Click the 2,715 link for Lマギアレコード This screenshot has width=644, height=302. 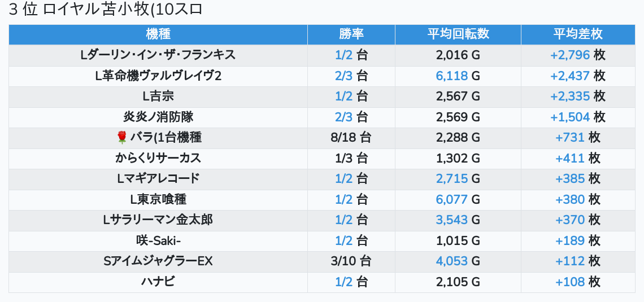pos(452,178)
